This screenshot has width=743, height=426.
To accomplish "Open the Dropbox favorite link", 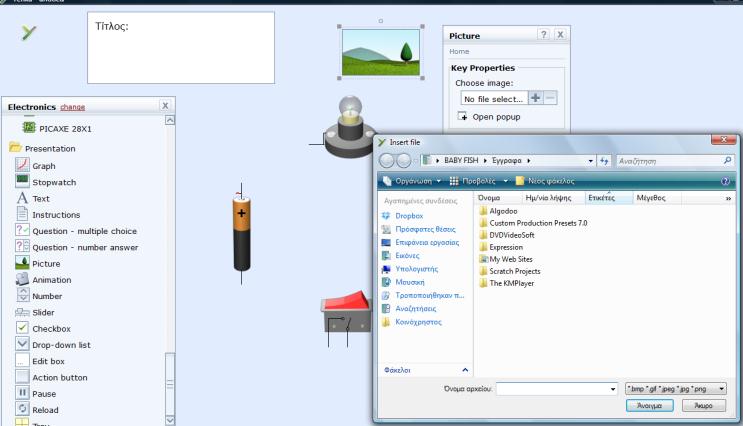I will (x=409, y=216).
